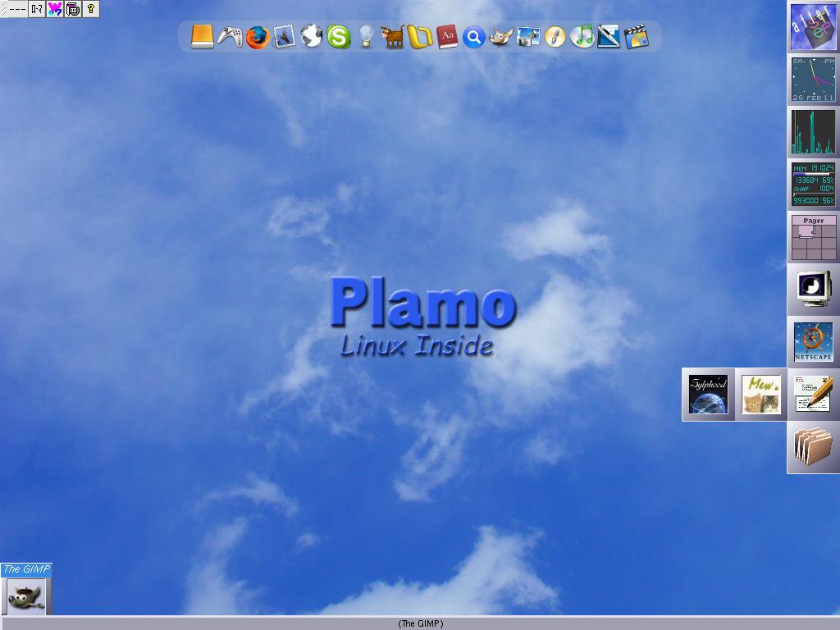Image resolution: width=840 pixels, height=630 pixels.
Task: Open the Mew mail icon
Action: (x=760, y=395)
